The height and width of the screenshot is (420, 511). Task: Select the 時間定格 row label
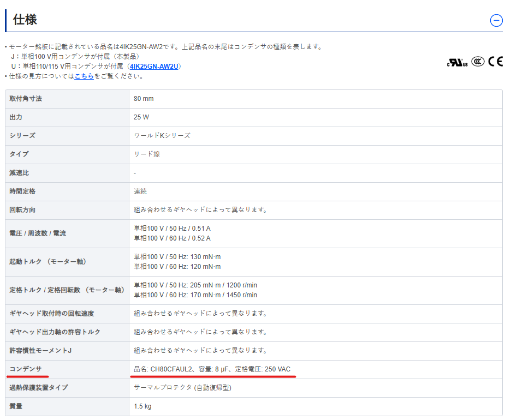(x=22, y=191)
